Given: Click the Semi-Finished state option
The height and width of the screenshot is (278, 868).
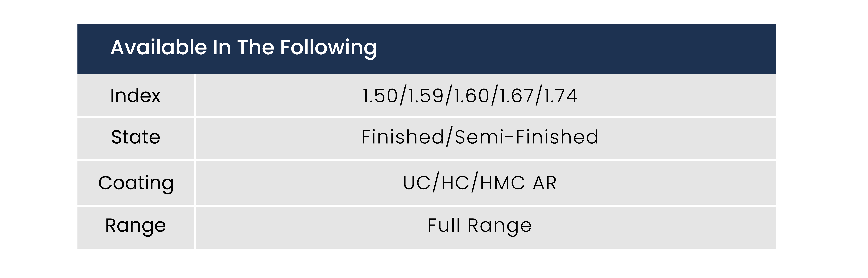Looking at the screenshot, I should pyautogui.click(x=527, y=137).
